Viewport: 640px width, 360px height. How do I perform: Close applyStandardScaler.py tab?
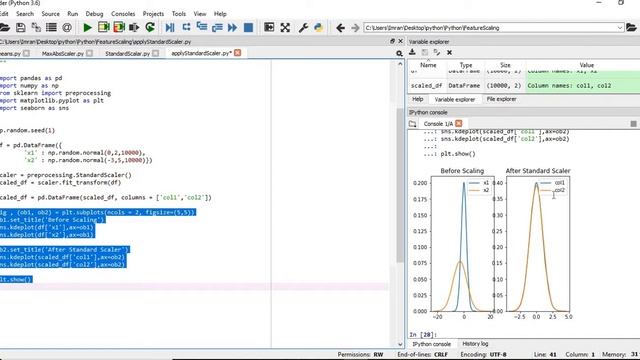(x=238, y=53)
